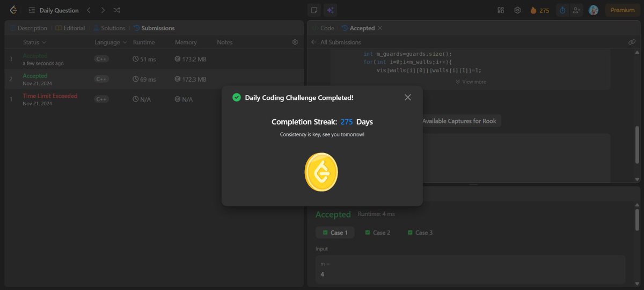Click the 275 completion streak number
The width and height of the screenshot is (644, 290).
pyautogui.click(x=347, y=122)
